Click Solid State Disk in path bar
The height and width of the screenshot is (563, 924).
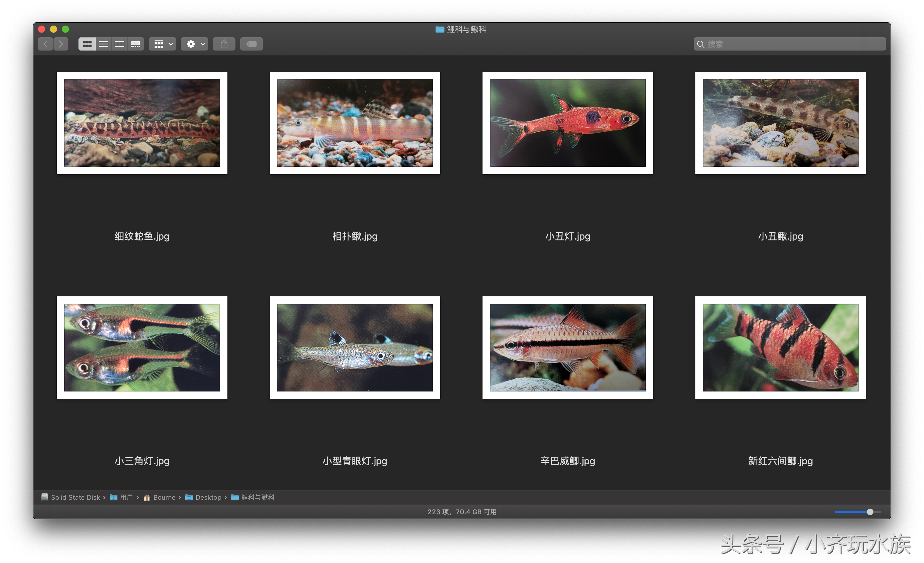pyautogui.click(x=71, y=497)
